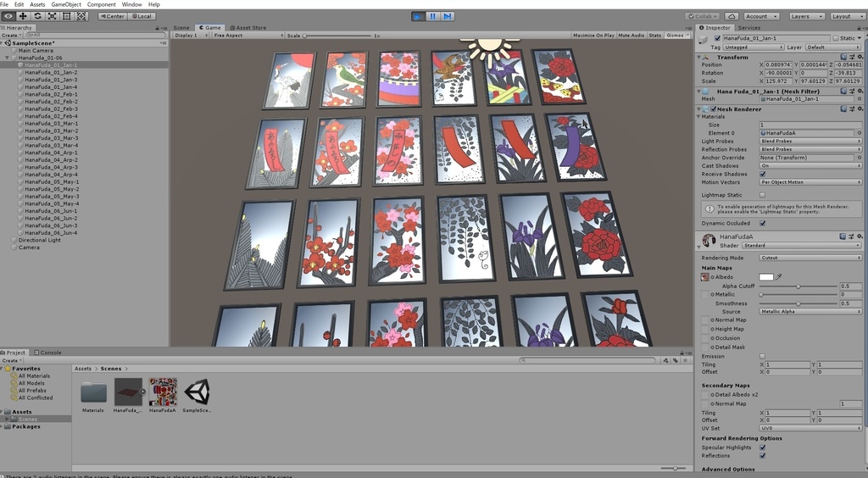Select the Hand (view) tool
Image resolution: width=868 pixels, height=478 pixels.
coord(8,16)
